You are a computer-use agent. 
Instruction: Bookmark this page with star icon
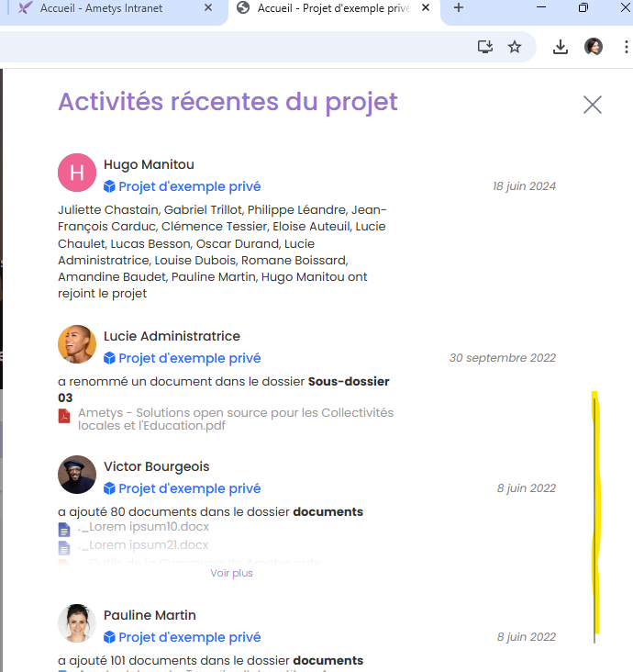(515, 47)
